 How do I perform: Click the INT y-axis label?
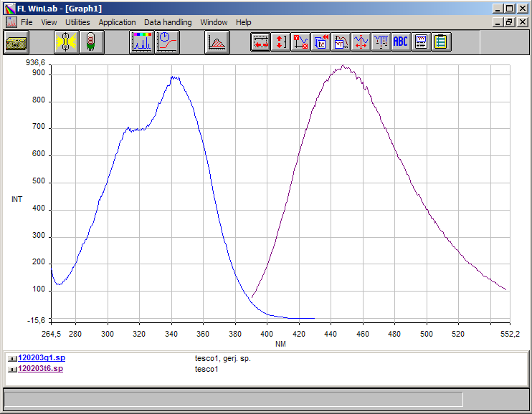[x=16, y=199]
